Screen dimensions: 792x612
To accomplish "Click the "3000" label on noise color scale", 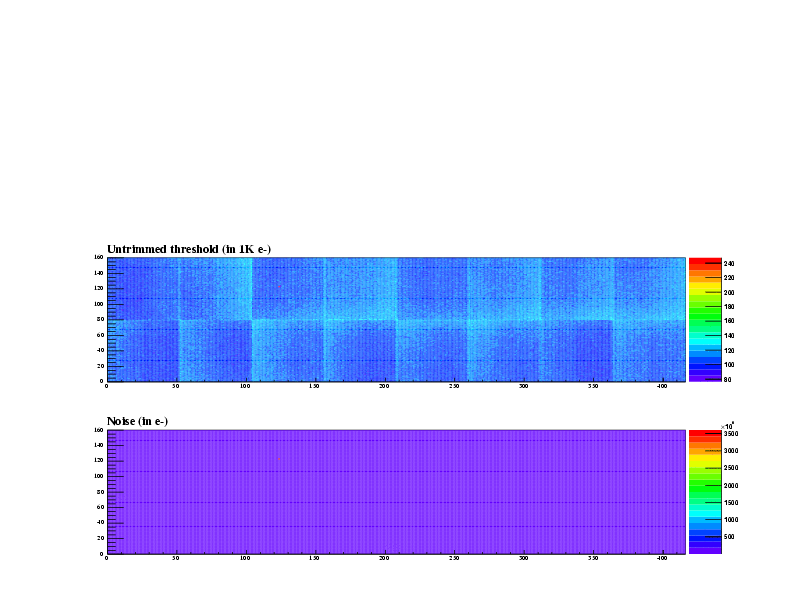I will tap(731, 451).
